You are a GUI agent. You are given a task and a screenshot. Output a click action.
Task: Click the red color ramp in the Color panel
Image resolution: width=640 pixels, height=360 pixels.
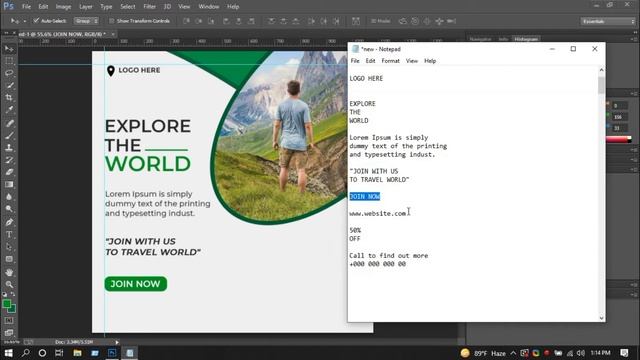coord(618,140)
